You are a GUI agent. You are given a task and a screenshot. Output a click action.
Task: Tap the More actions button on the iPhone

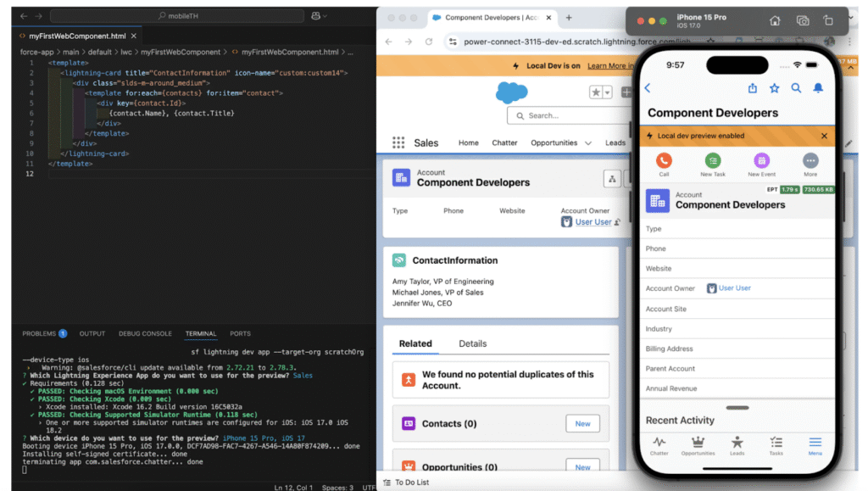click(810, 165)
